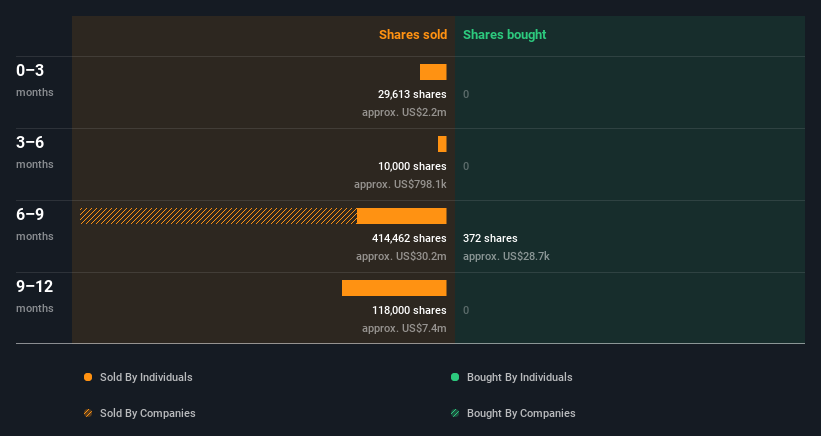Image resolution: width=821 pixels, height=436 pixels.
Task: Toggle the Sold By Companies legend label
Action: [x=148, y=413]
